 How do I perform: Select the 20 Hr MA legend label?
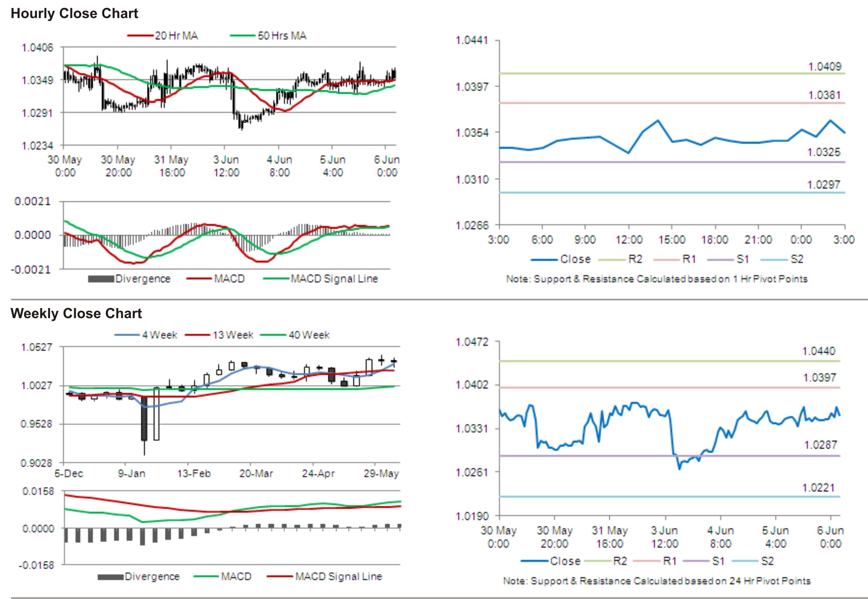[x=176, y=36]
